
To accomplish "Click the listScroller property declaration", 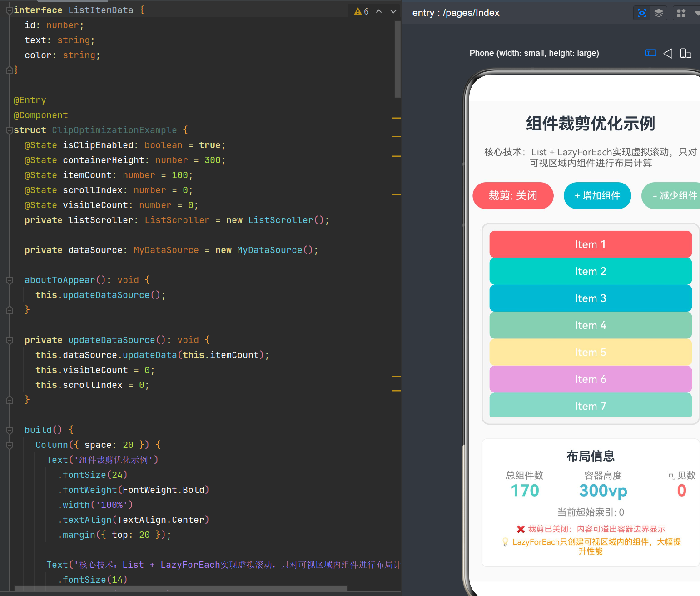I will click(x=177, y=220).
